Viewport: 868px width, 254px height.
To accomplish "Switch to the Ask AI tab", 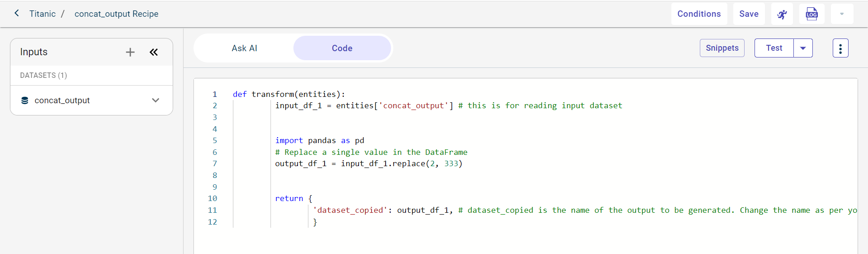I will [x=244, y=48].
